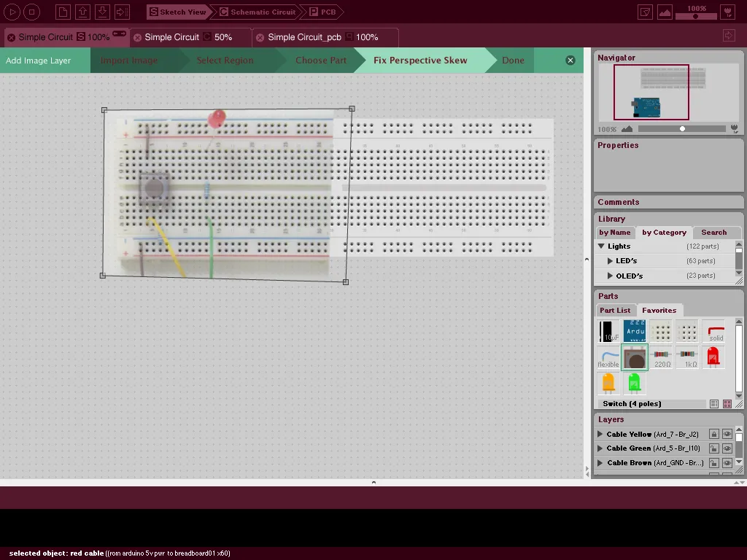This screenshot has width=747, height=560.
Task: Collapse the Lights category
Action: [x=601, y=246]
